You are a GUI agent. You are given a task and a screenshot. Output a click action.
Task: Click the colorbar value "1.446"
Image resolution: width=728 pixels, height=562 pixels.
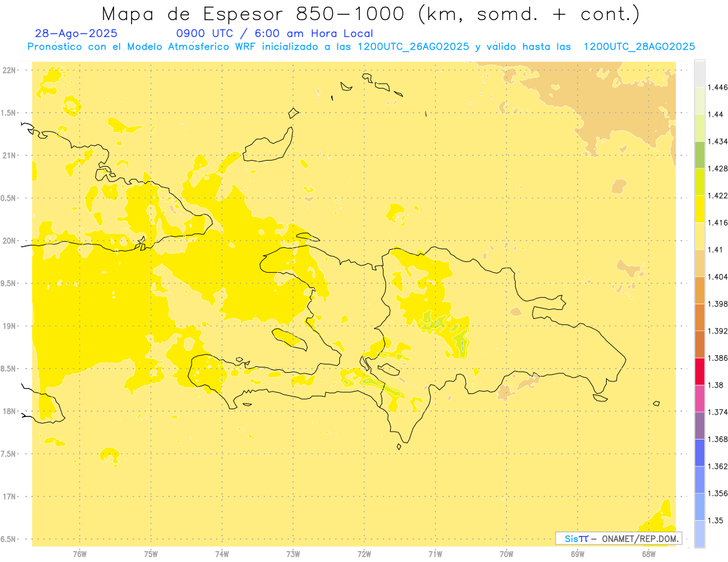(717, 87)
